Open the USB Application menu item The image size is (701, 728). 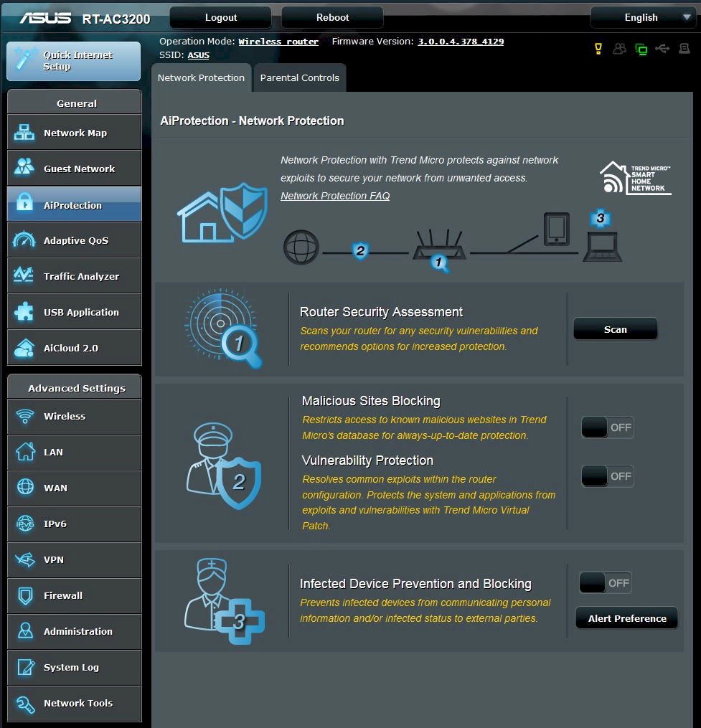(x=75, y=312)
